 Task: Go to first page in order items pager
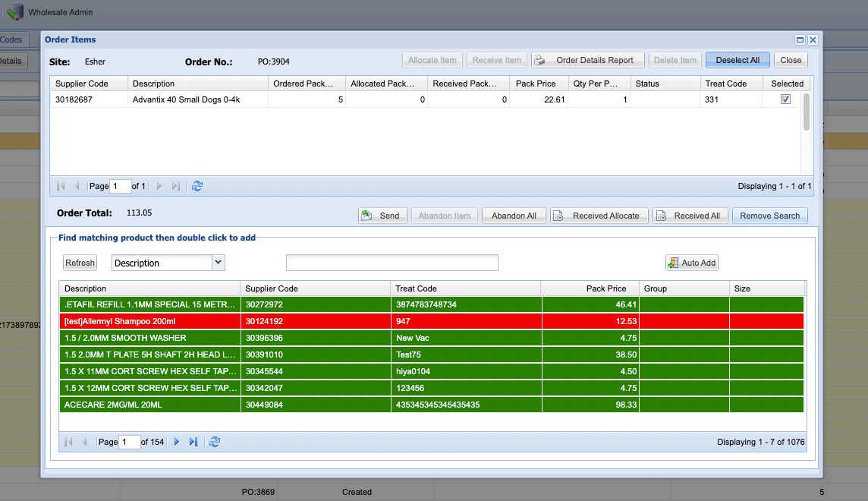tap(61, 186)
